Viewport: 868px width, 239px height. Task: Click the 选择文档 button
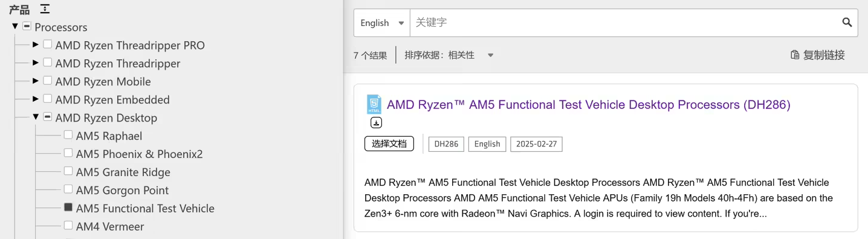point(389,144)
